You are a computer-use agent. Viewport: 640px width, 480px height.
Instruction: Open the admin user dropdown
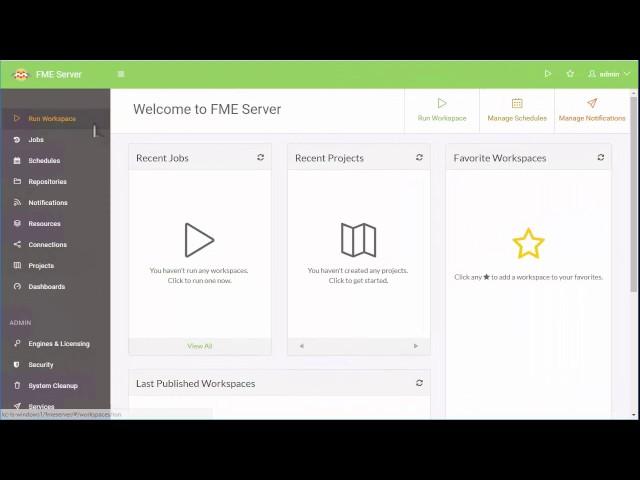pos(609,74)
